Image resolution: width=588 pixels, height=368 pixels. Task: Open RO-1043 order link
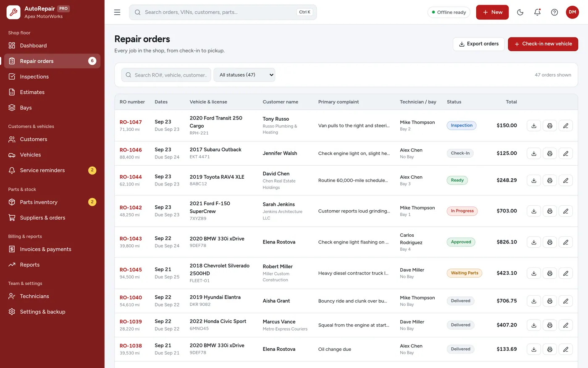131,238
